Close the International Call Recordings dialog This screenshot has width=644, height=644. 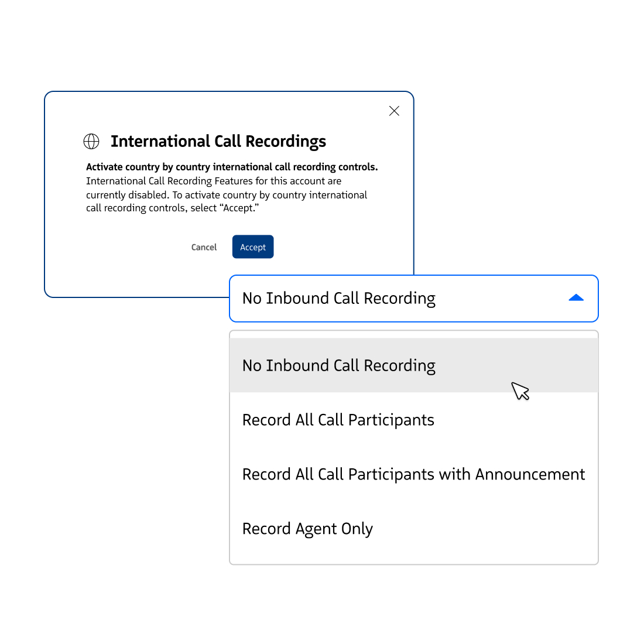click(x=394, y=111)
